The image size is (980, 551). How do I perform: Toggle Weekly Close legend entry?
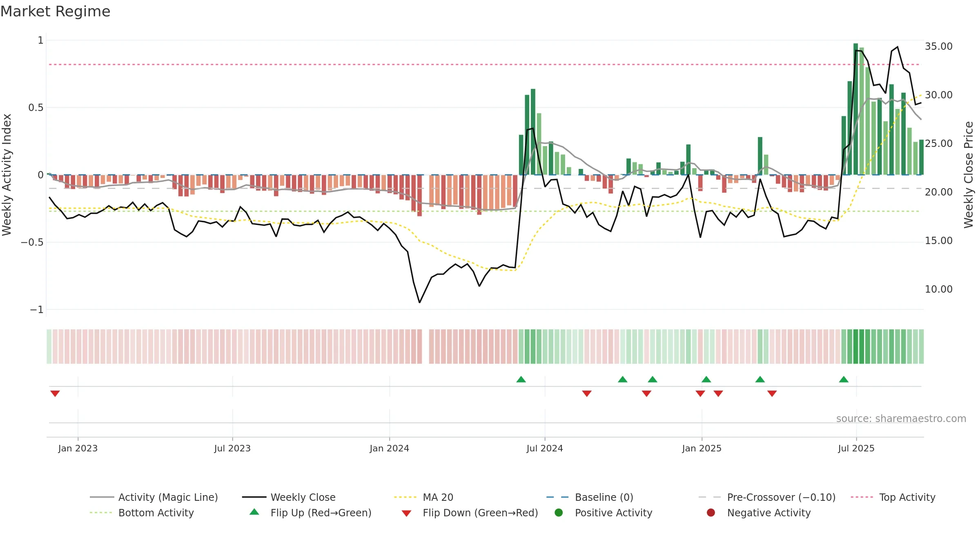pyautogui.click(x=289, y=497)
